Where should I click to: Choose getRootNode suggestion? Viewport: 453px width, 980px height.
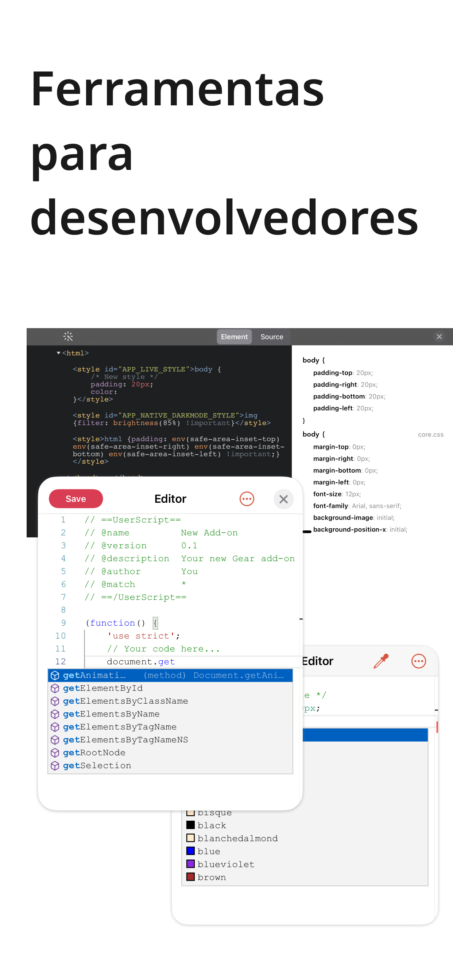pyautogui.click(x=170, y=753)
